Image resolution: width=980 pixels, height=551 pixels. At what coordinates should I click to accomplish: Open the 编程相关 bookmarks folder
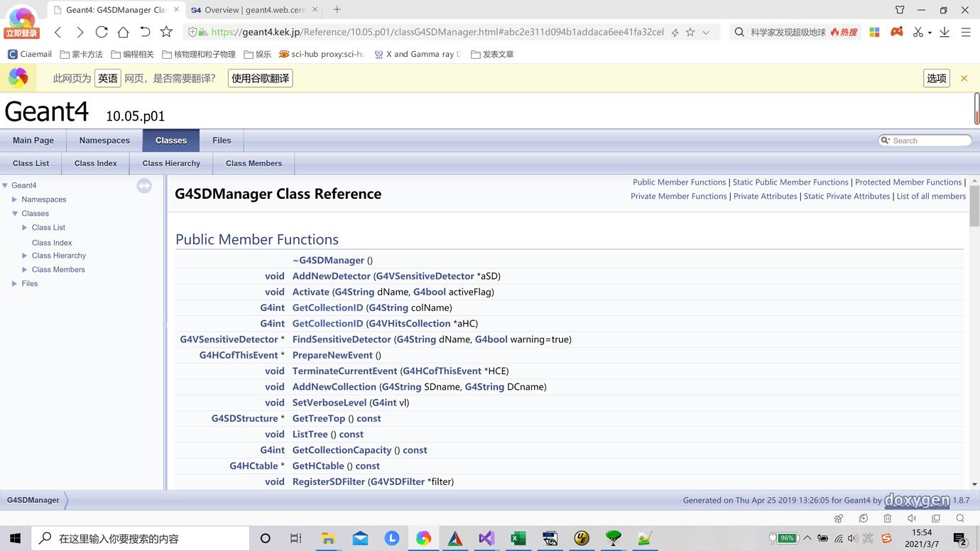[133, 54]
